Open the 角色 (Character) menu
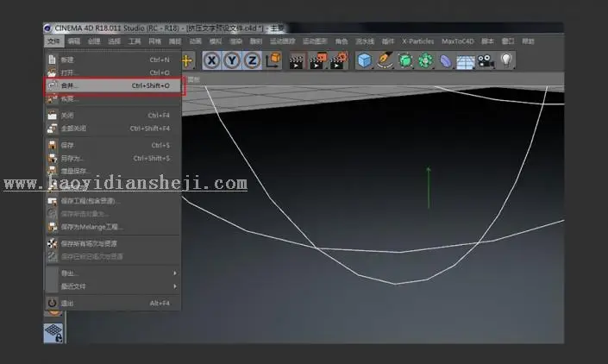608x364 pixels. (x=342, y=41)
